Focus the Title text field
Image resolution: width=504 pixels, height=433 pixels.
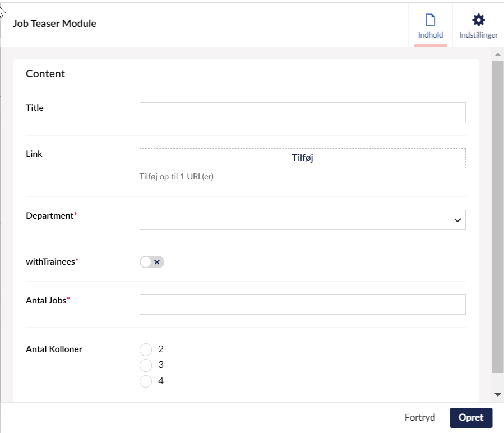click(x=302, y=112)
